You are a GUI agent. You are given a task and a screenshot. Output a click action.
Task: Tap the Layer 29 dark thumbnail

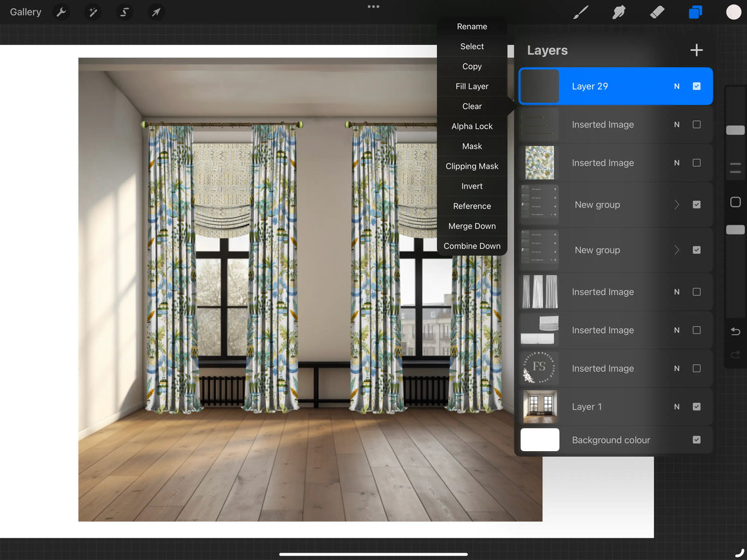540,86
